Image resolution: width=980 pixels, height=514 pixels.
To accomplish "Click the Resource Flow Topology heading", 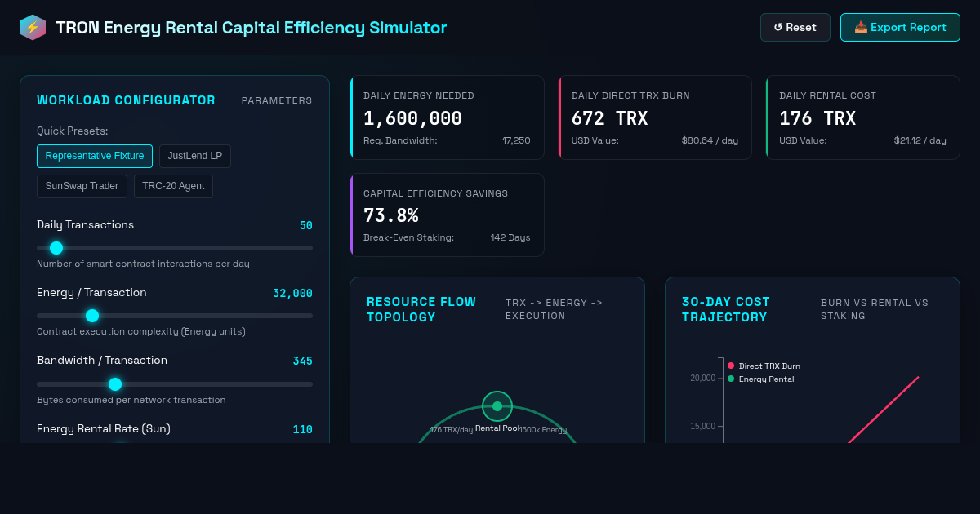I will click(x=421, y=309).
